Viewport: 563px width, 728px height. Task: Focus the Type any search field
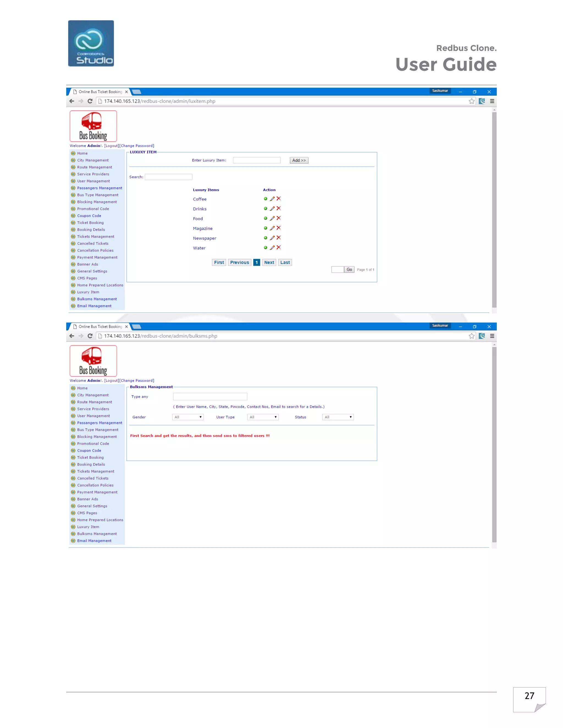(x=210, y=397)
